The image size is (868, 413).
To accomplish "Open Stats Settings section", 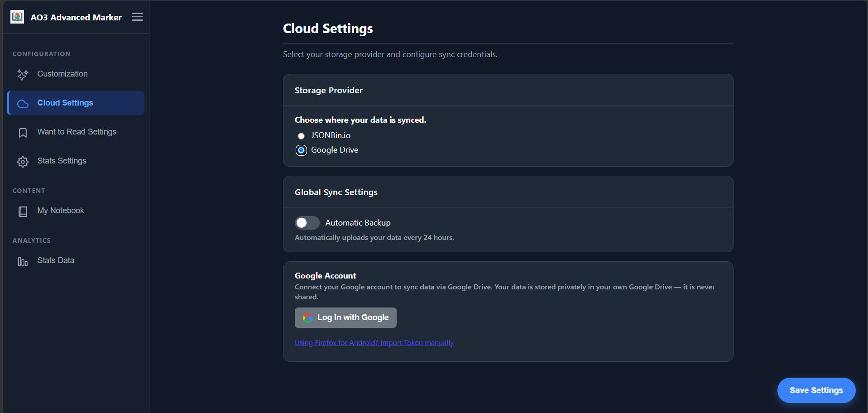I will [76, 161].
